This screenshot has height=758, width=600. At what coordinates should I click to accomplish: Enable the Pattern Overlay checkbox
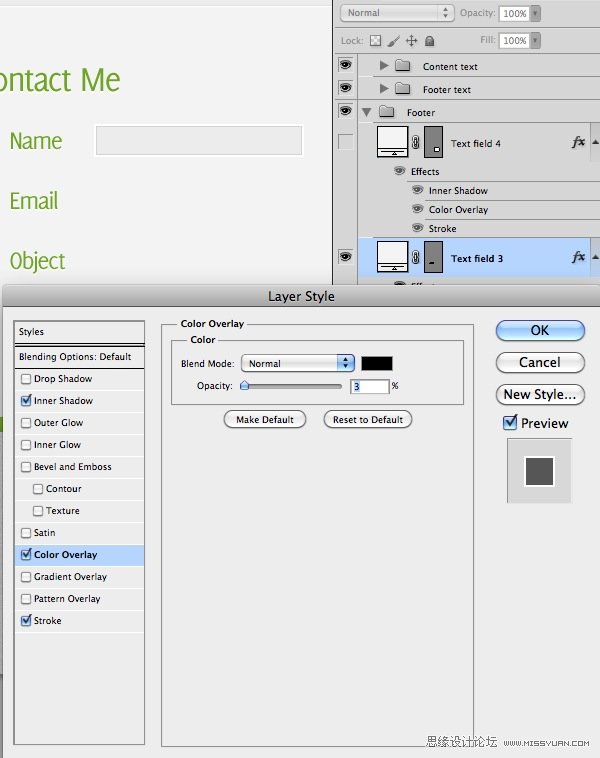coord(26,599)
